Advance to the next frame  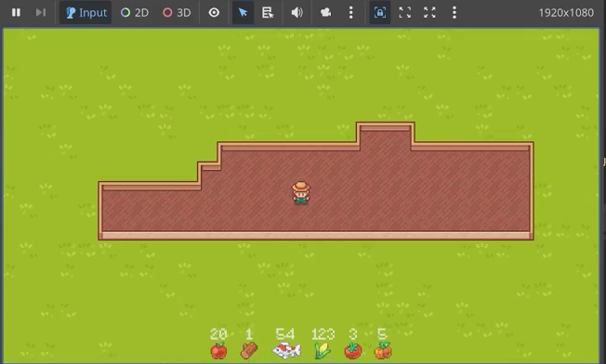(41, 12)
